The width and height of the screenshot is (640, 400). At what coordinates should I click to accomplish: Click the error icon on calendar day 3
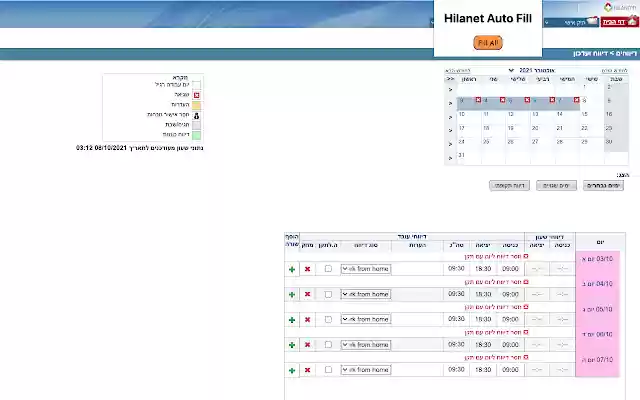478,100
